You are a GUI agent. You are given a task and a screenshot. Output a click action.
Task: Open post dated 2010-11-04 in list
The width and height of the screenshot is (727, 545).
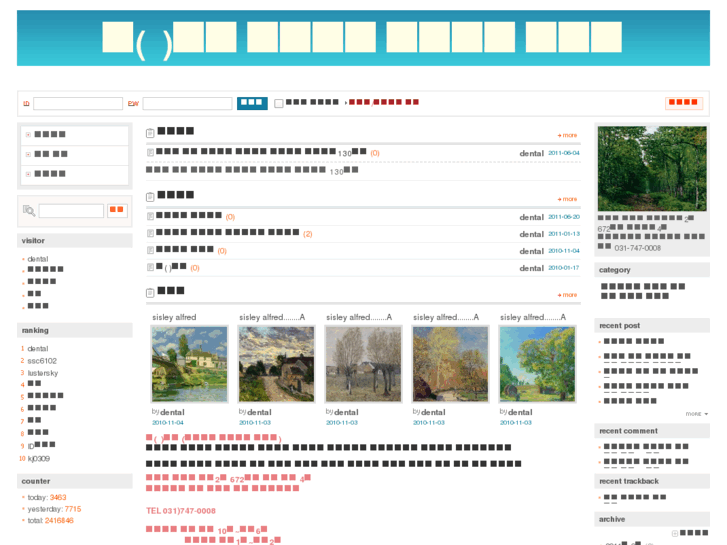point(185,250)
